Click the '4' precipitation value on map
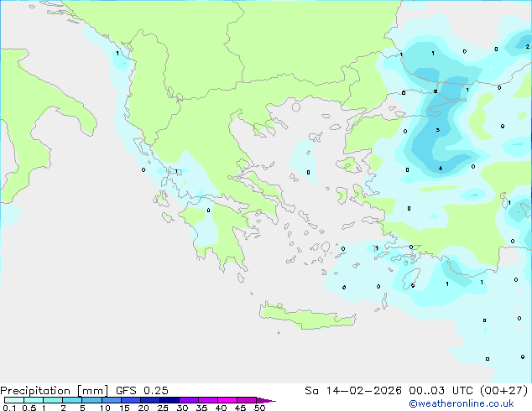Viewport: 532px width, 411px height. [x=440, y=169]
